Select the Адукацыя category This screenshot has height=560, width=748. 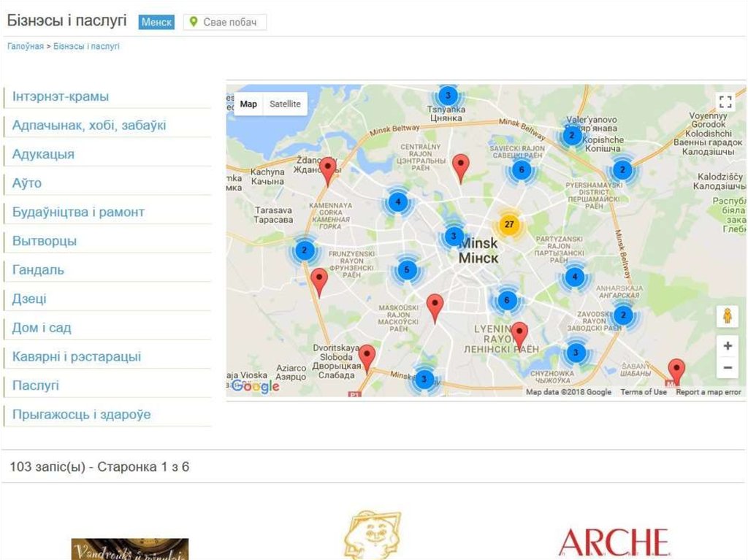tap(43, 154)
